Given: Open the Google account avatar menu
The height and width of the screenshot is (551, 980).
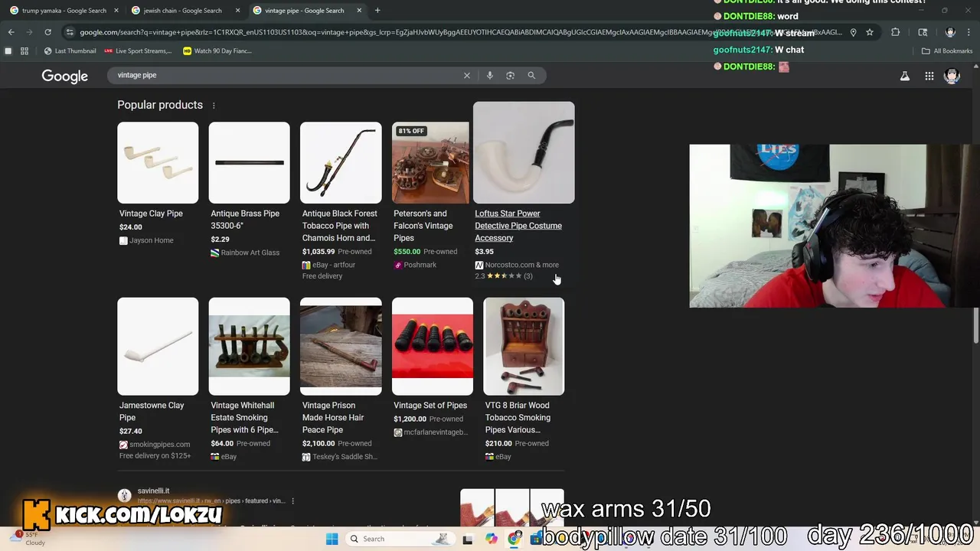Looking at the screenshot, I should pyautogui.click(x=952, y=76).
